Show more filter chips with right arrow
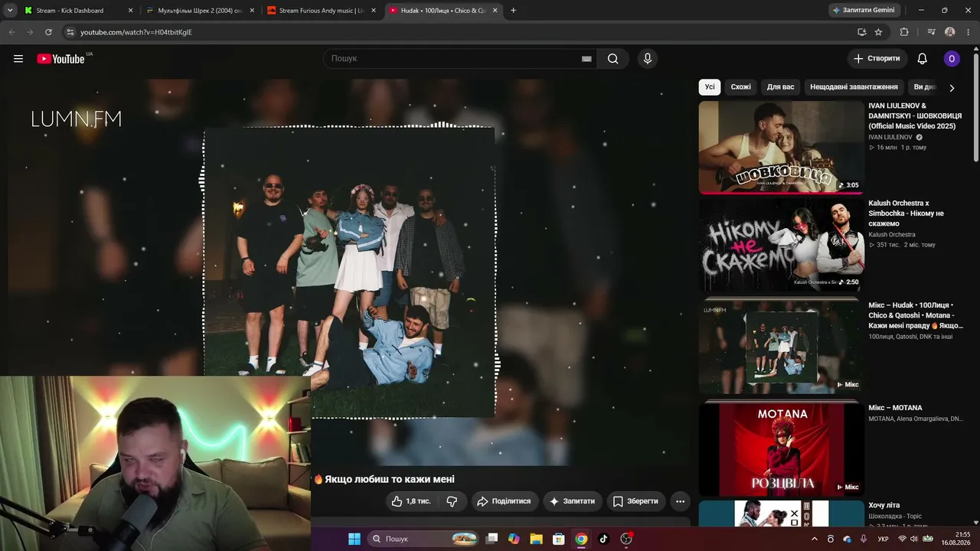The width and height of the screenshot is (980, 551). click(x=952, y=88)
